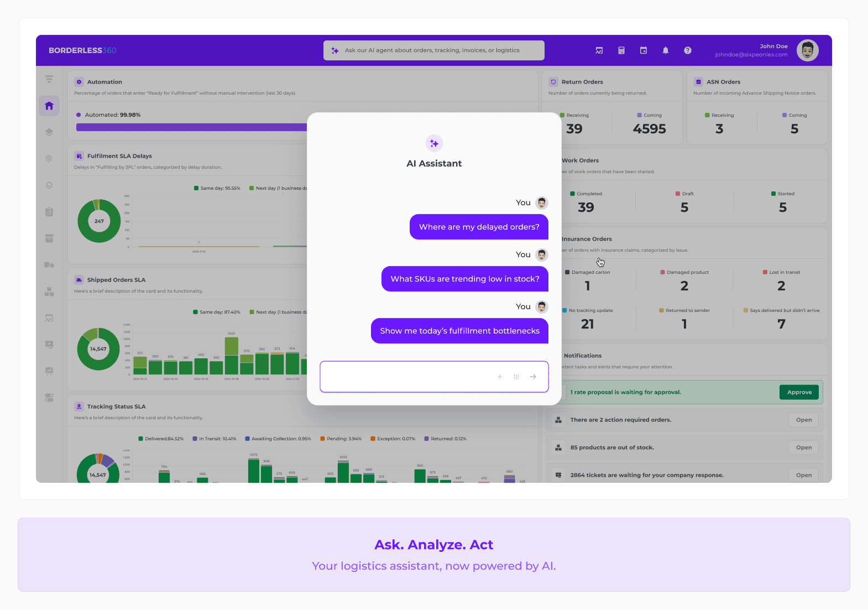Open the calendar icon in header
The image size is (868, 610).
[x=644, y=50]
